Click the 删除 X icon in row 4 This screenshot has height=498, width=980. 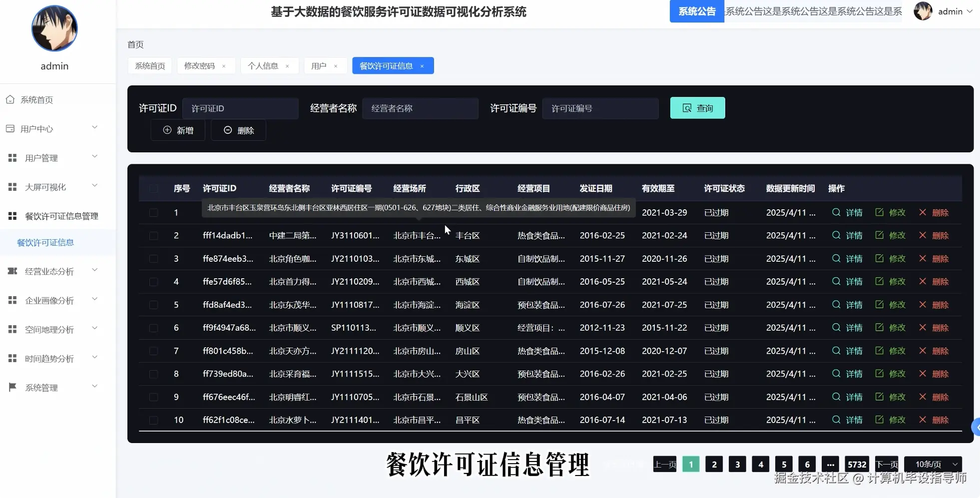923,281
